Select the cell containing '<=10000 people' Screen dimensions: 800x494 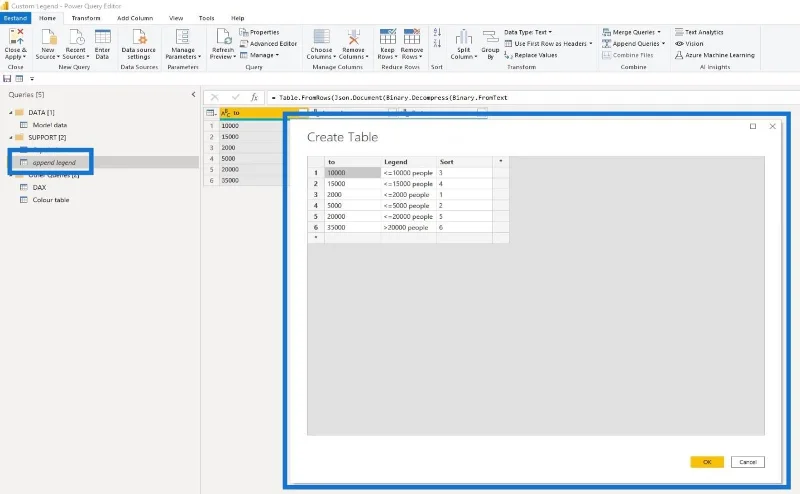409,172
